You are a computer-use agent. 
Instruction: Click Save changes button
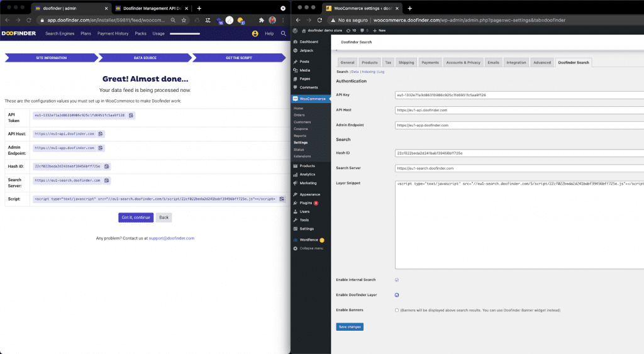click(x=350, y=327)
